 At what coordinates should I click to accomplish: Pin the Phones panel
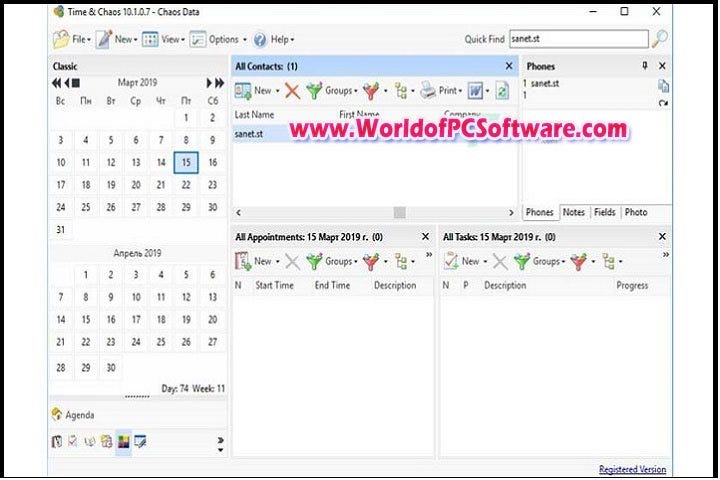pyautogui.click(x=645, y=66)
